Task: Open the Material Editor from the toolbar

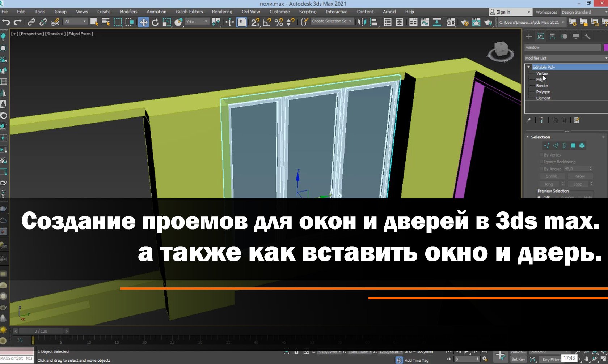Action: 450,22
